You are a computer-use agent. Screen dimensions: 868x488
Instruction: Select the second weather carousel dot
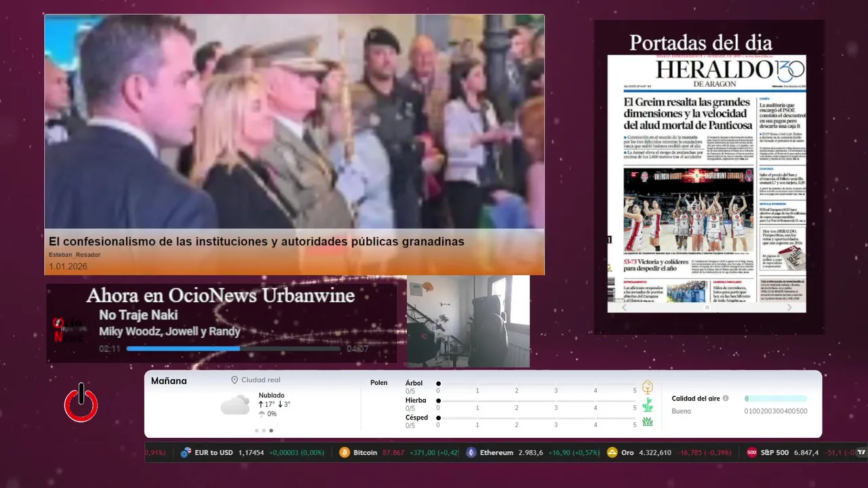[x=264, y=430]
